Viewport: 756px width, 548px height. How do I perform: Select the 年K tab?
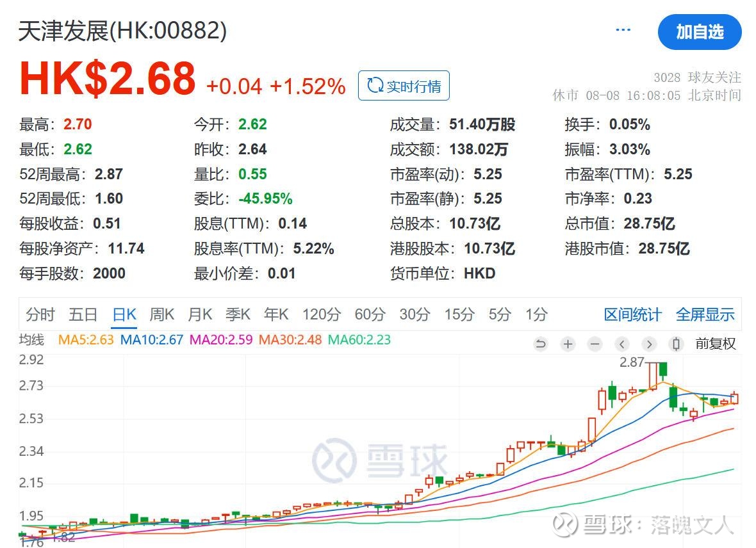(x=275, y=315)
